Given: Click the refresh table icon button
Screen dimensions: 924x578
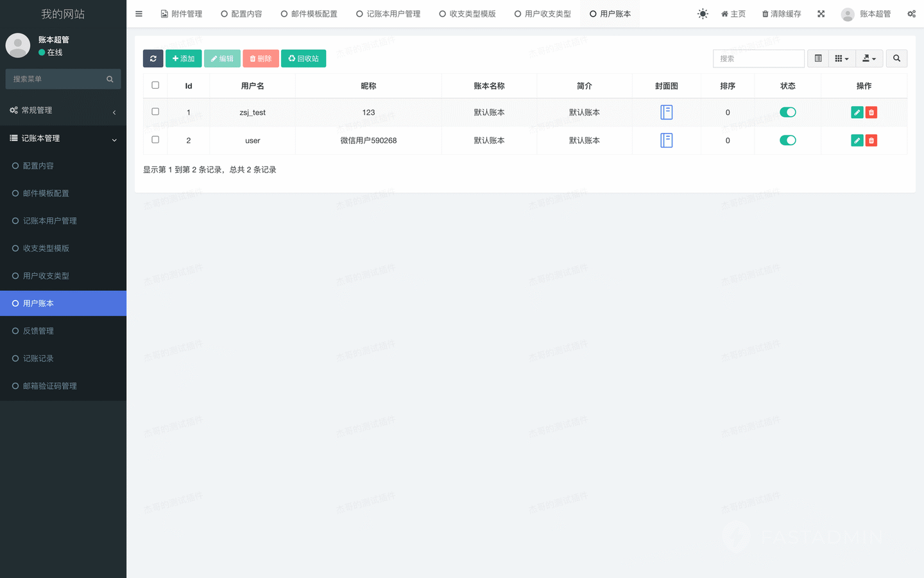Looking at the screenshot, I should point(153,58).
